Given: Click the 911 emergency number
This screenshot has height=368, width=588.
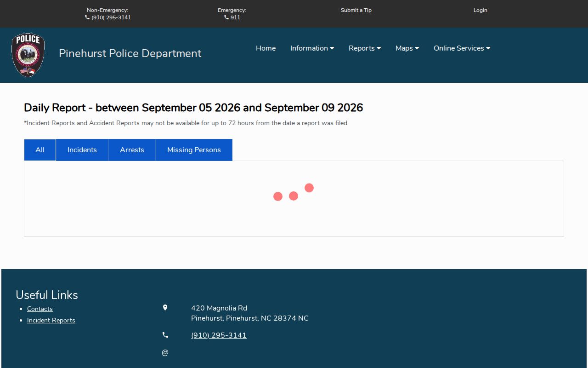Looking at the screenshot, I should [x=235, y=17].
